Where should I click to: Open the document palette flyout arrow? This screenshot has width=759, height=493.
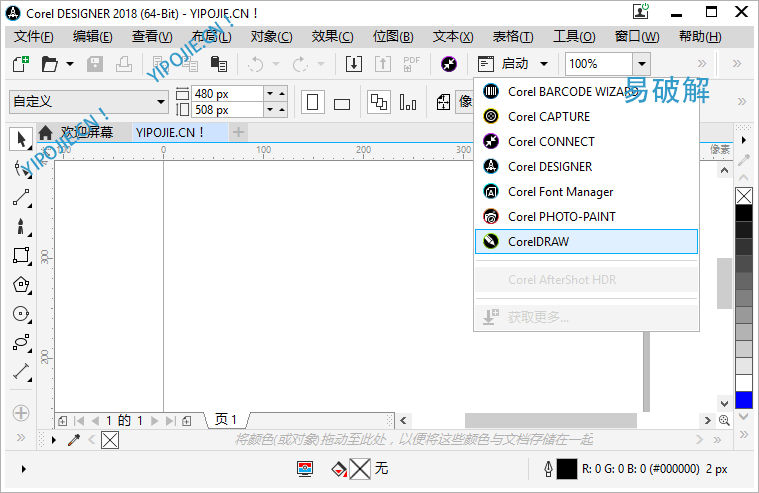pos(54,440)
